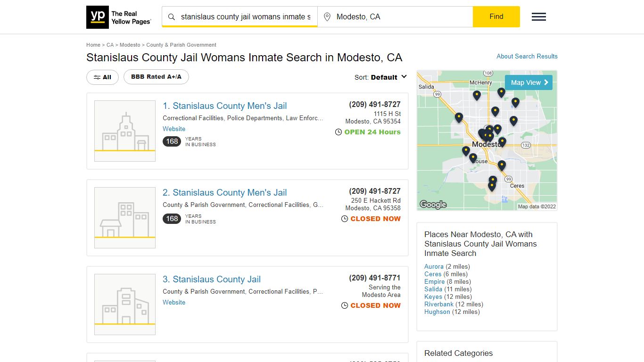Toggle the BBB Rated A+/A filter
This screenshot has width=644, height=362.
(156, 77)
